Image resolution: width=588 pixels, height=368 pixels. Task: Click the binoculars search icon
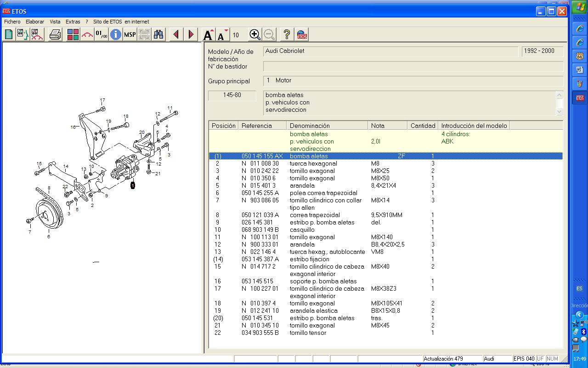click(158, 34)
